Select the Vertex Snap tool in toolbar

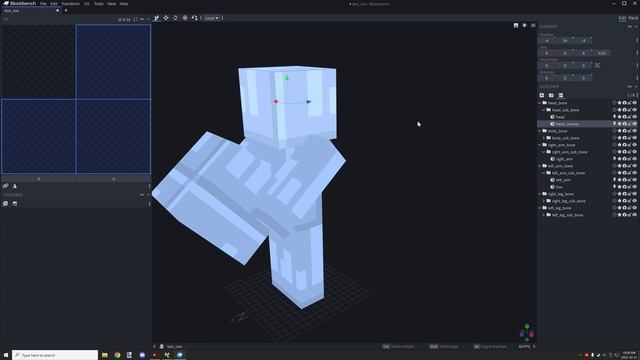[x=194, y=18]
